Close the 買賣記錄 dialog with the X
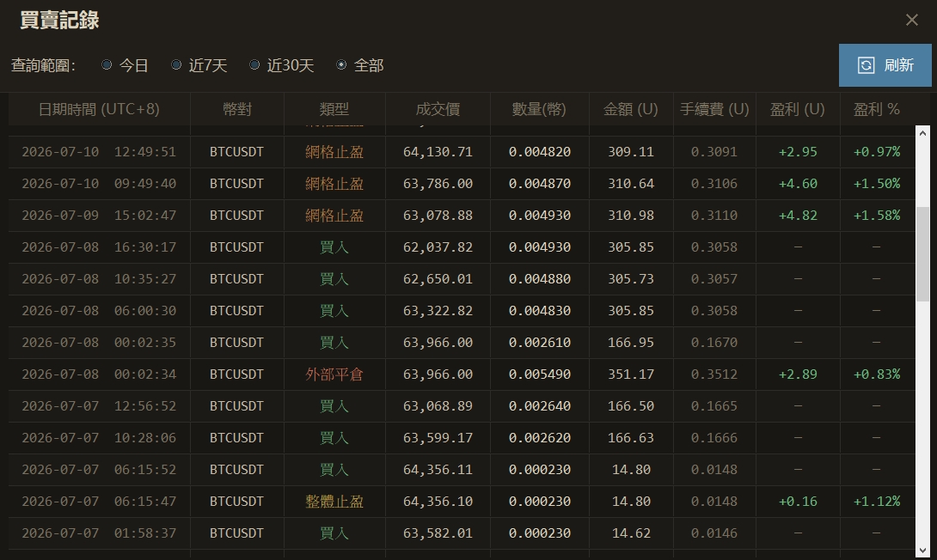937x560 pixels. tap(911, 20)
